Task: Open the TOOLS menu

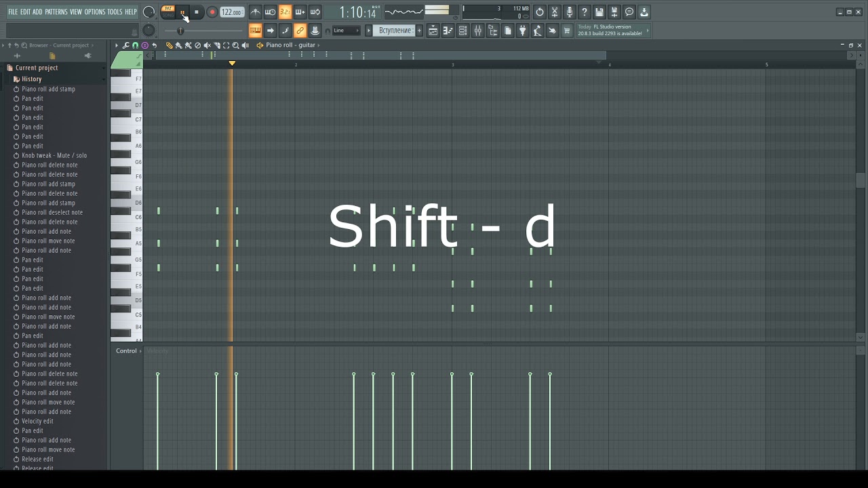Action: (115, 12)
